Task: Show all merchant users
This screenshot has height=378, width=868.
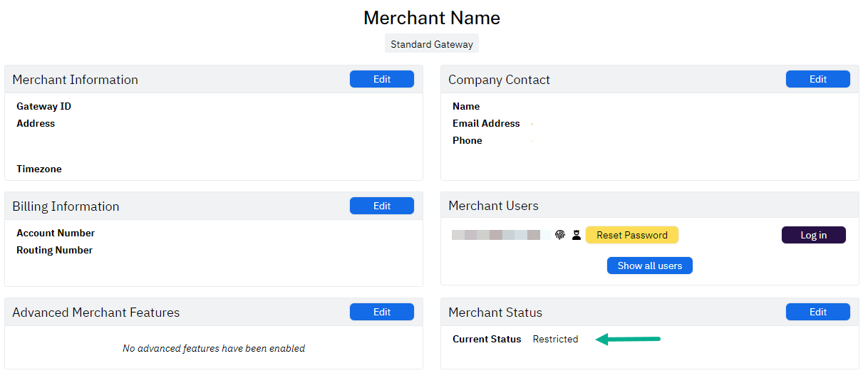Action: 649,266
